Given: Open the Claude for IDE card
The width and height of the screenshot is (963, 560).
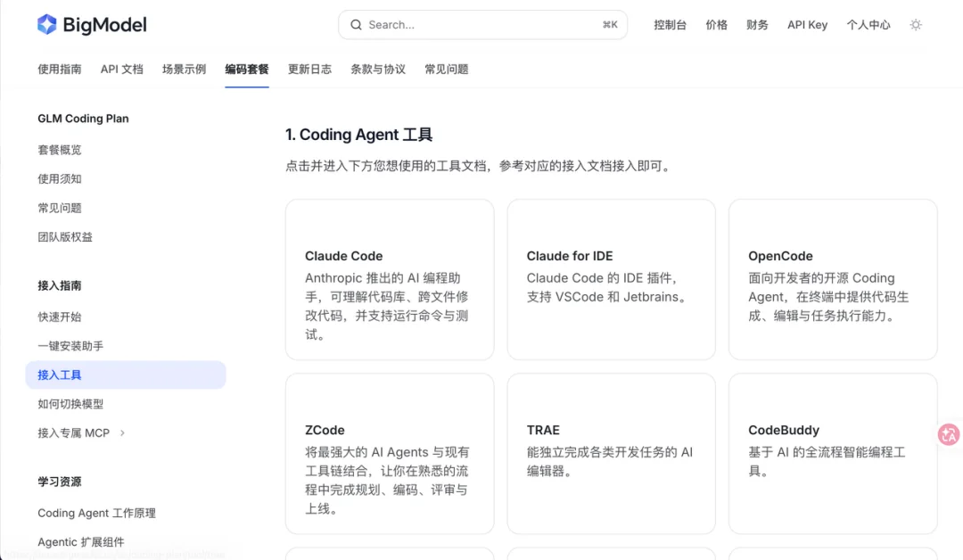Looking at the screenshot, I should (611, 279).
